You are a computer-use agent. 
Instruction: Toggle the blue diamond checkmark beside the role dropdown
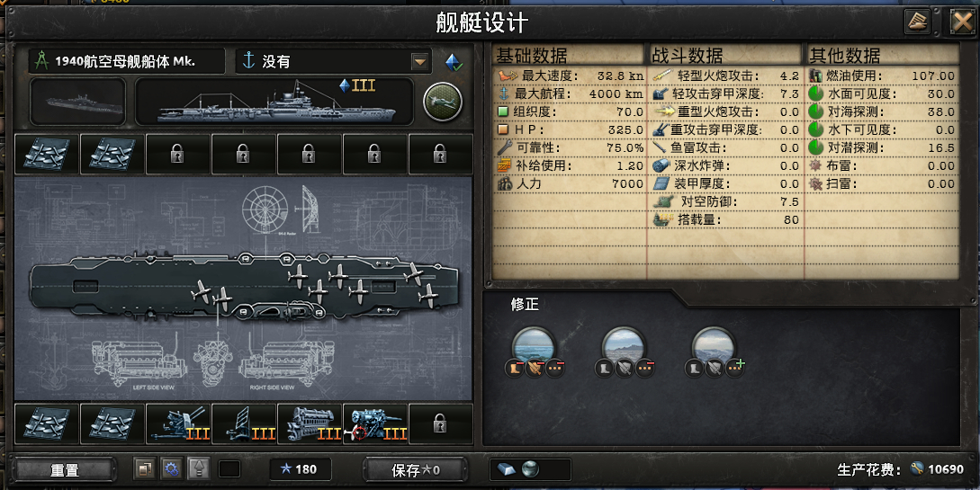(x=454, y=62)
